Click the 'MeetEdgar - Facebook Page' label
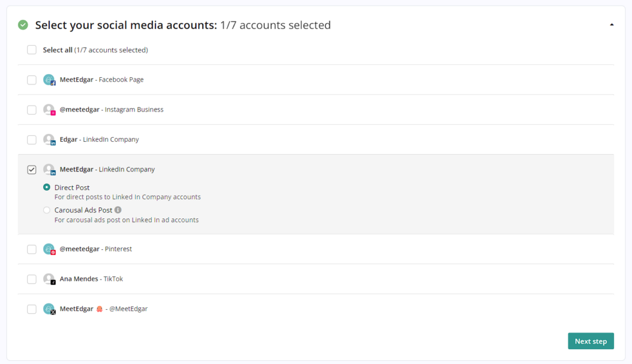Screen dimensions: 632x364 click(102, 80)
